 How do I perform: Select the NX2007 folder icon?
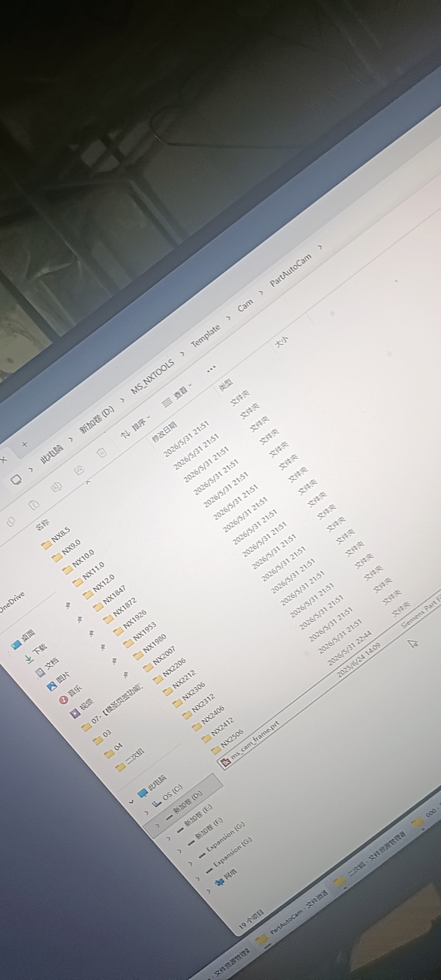[x=148, y=668]
